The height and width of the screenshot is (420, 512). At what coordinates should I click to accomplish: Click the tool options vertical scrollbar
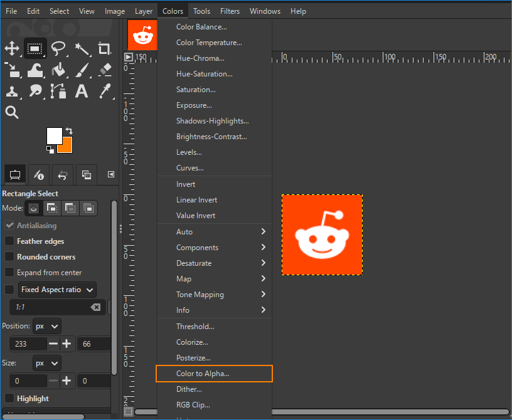(114, 287)
